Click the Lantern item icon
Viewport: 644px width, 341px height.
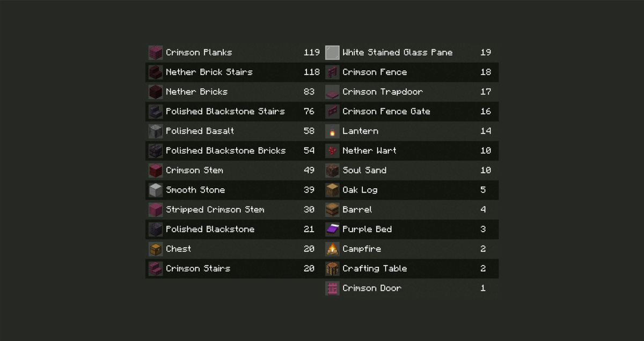tap(332, 131)
